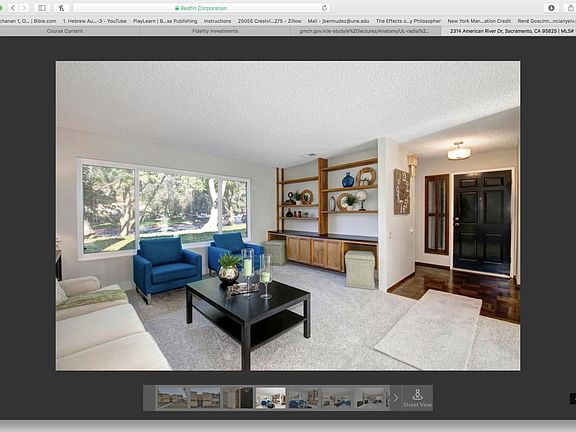Reload the page with the refresh icon
The height and width of the screenshot is (432, 576).
tap(324, 8)
